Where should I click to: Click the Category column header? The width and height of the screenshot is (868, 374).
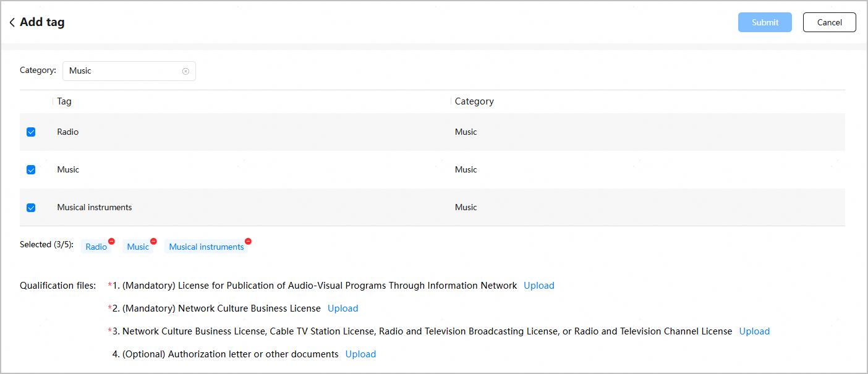(x=474, y=101)
